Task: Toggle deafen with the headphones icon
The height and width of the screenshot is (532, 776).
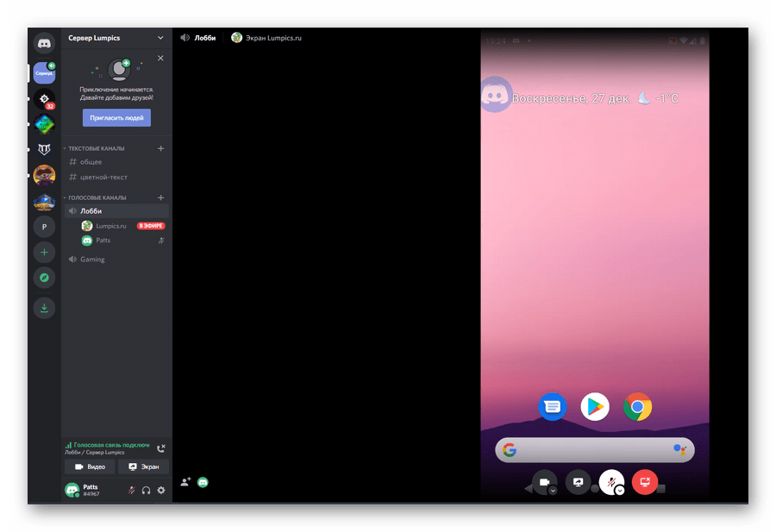Action: point(146,491)
